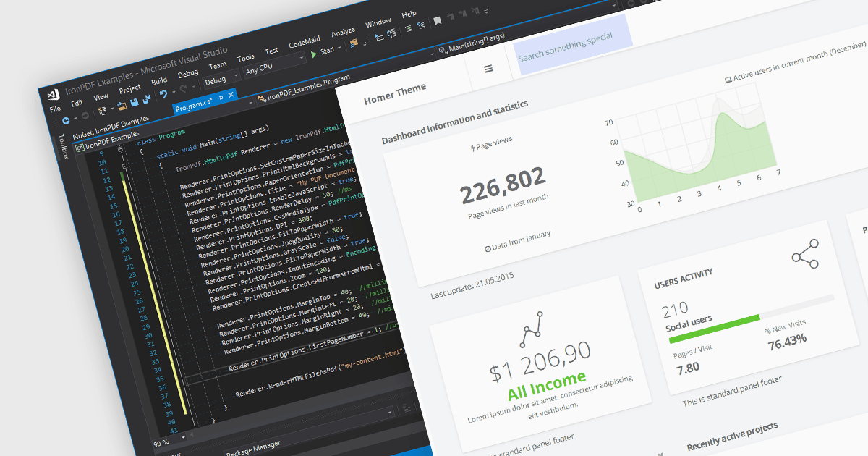Click the 76.43% new visits value
The height and width of the screenshot is (456, 868).
[787, 341]
